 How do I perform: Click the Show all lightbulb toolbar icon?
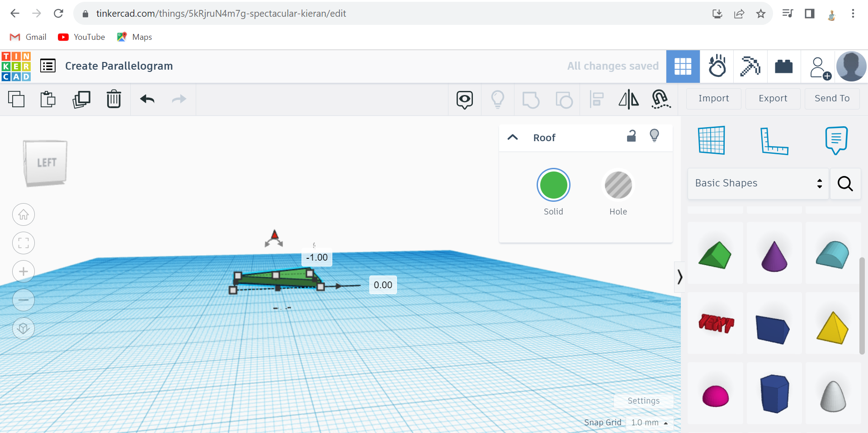coord(498,100)
